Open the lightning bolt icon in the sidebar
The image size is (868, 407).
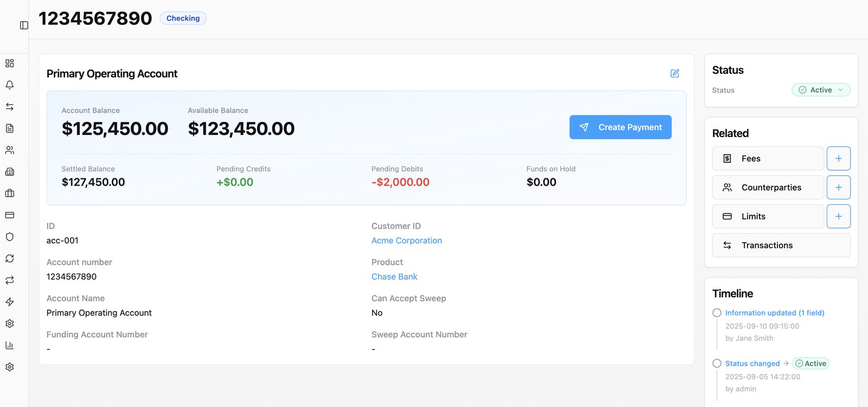(x=10, y=302)
